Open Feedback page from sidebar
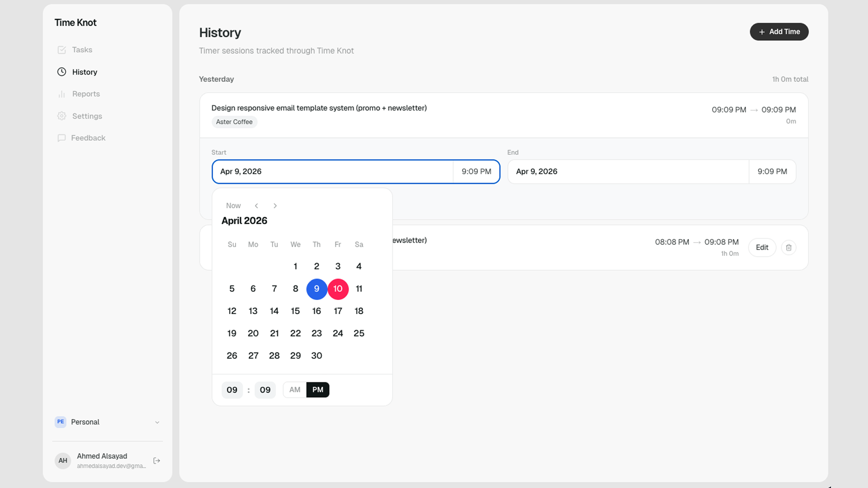 coord(88,138)
